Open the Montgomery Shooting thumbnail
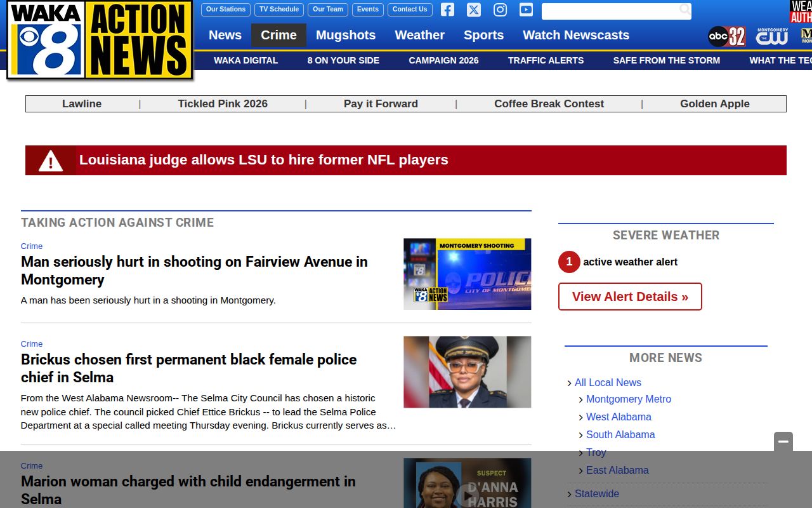 point(468,274)
